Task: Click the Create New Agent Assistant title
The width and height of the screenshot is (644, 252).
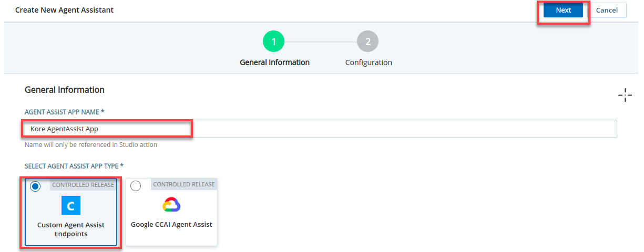Action: pyautogui.click(x=64, y=10)
